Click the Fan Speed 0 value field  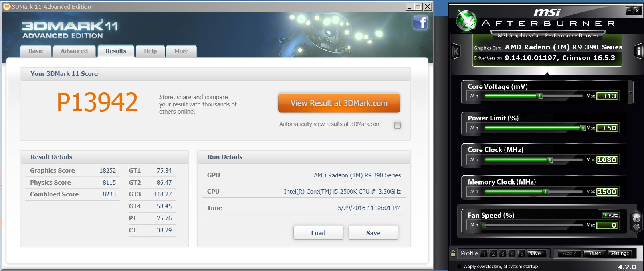608,225
